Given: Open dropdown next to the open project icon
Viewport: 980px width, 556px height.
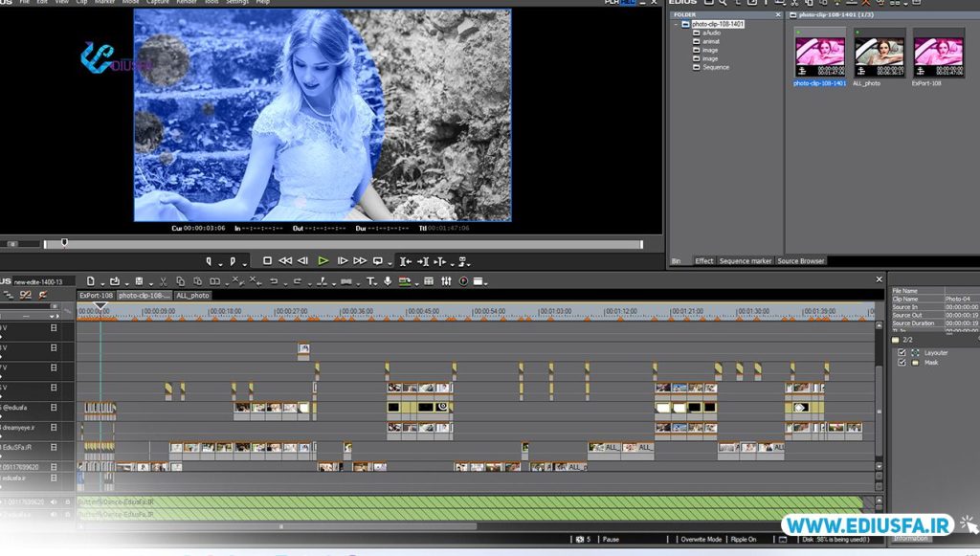Looking at the screenshot, I should [126, 284].
